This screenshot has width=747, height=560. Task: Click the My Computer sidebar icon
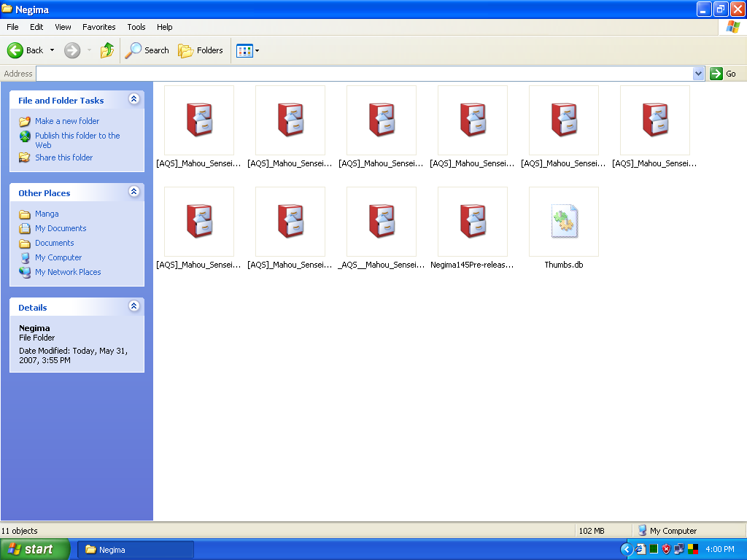tap(25, 258)
